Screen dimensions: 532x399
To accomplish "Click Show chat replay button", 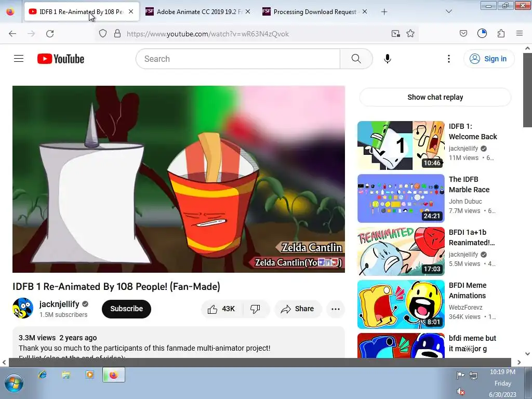I will pyautogui.click(x=435, y=97).
